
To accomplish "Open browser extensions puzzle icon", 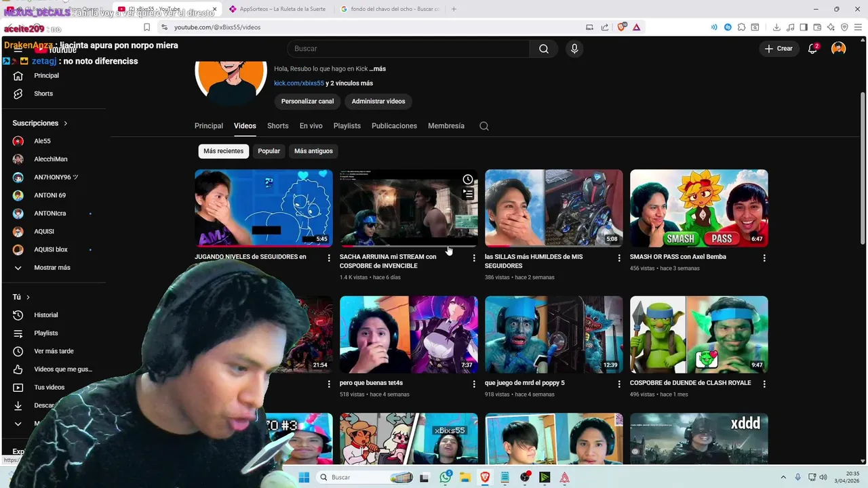I will point(742,27).
